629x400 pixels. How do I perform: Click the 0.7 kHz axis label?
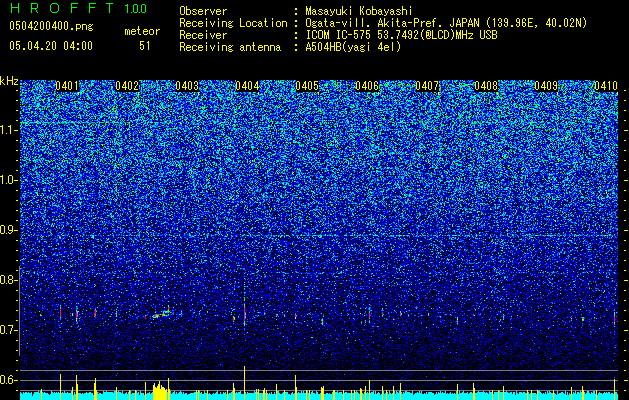6,330
